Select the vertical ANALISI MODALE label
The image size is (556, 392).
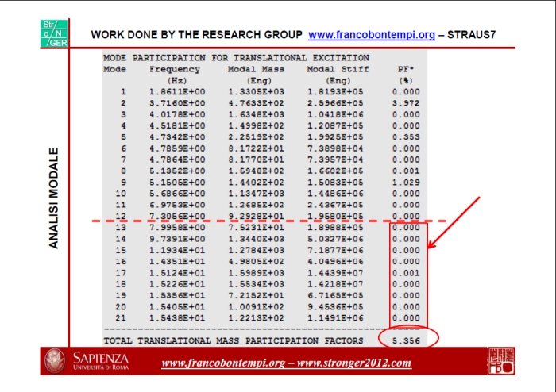point(54,198)
